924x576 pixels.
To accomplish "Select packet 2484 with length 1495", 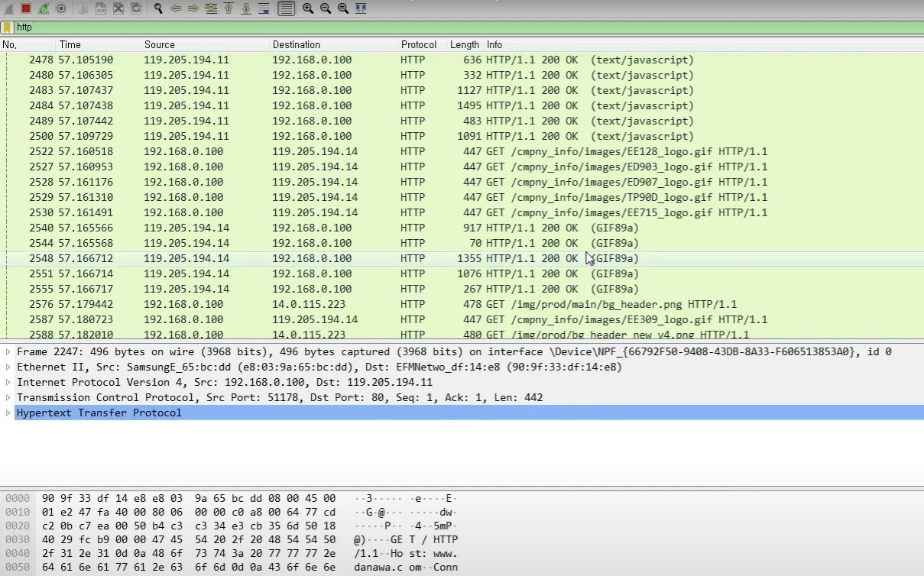I will 462,105.
